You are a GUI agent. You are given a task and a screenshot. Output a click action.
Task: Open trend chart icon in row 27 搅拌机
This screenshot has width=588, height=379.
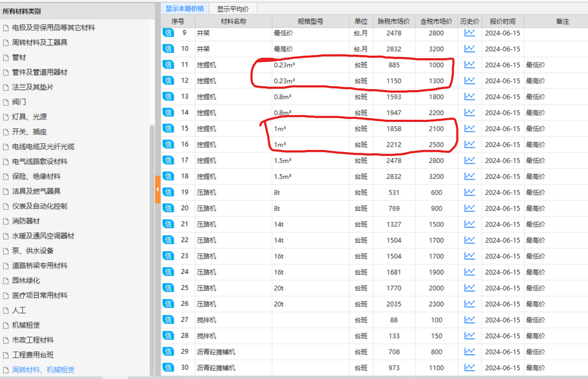point(470,320)
